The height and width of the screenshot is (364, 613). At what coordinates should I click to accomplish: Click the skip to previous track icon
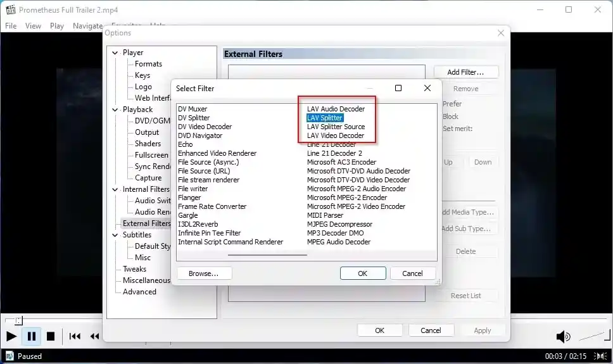coord(75,336)
